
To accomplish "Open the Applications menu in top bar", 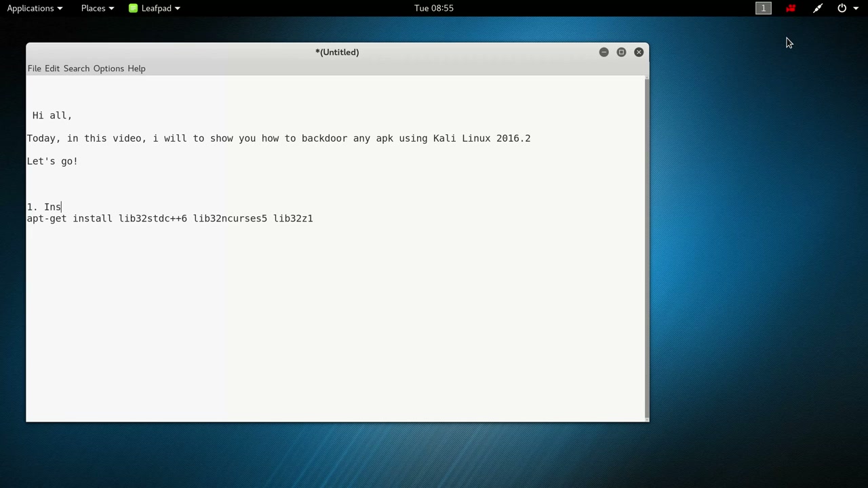I will tap(35, 8).
